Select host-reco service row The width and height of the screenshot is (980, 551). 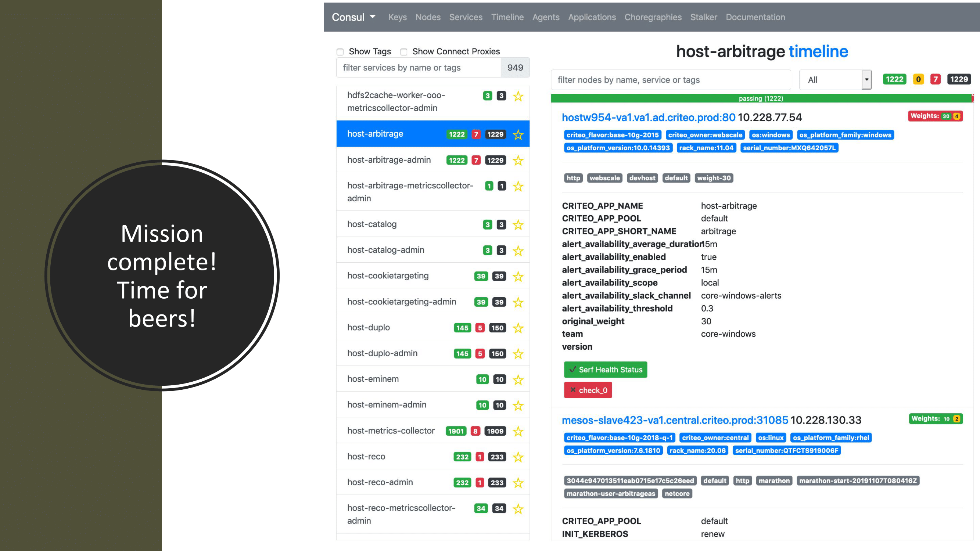tap(433, 456)
